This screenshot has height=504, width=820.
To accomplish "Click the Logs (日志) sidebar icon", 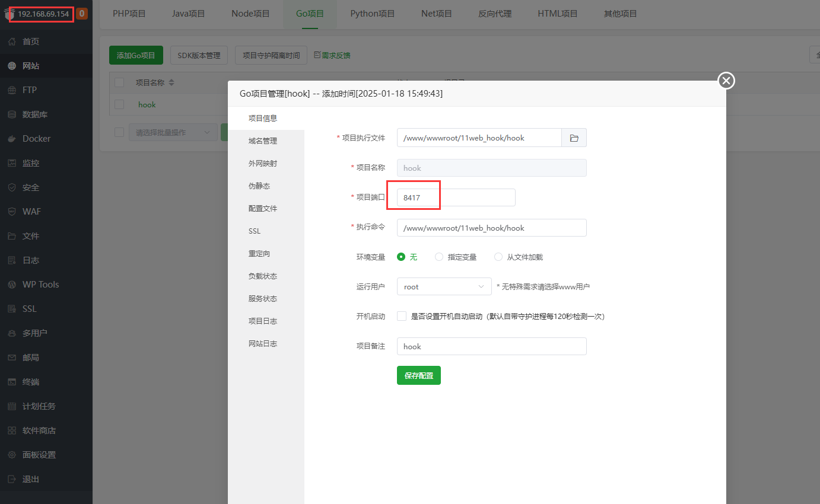I will coord(12,260).
